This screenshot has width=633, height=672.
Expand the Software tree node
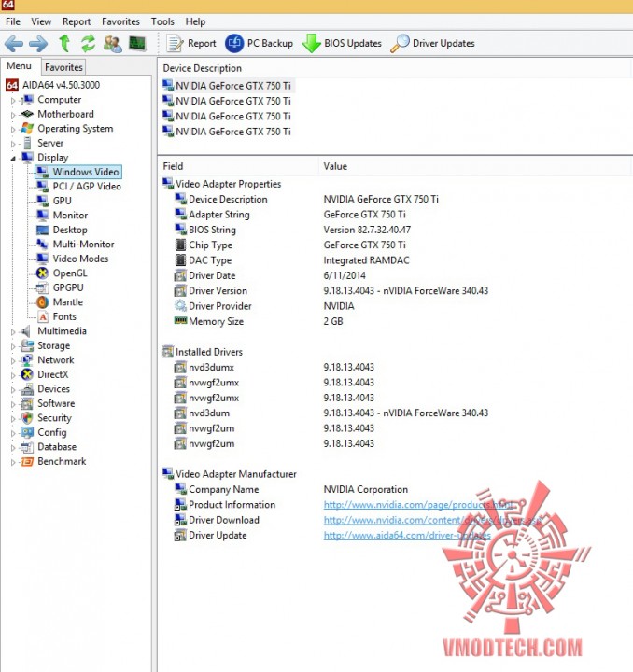coord(13,404)
